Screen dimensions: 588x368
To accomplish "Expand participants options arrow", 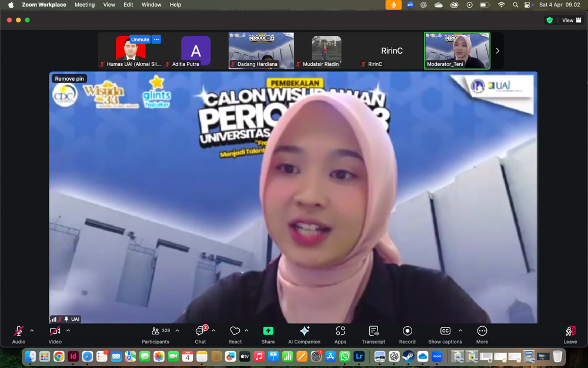I will pos(177,331).
